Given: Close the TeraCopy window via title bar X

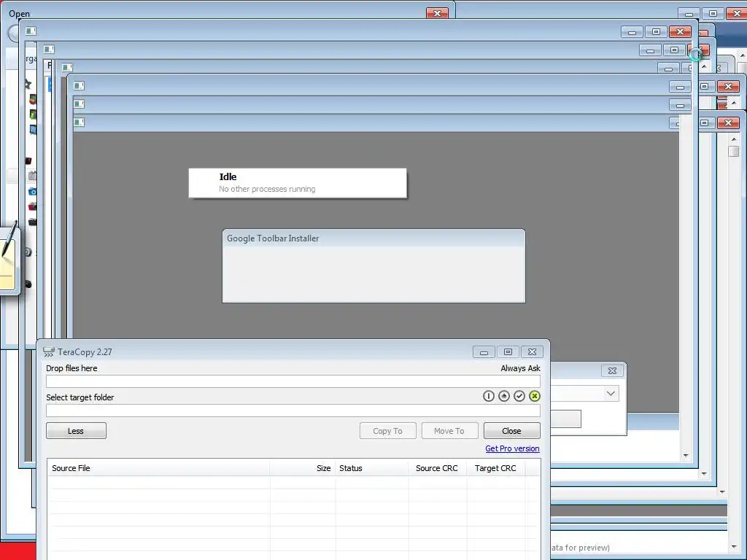Looking at the screenshot, I should click(532, 352).
